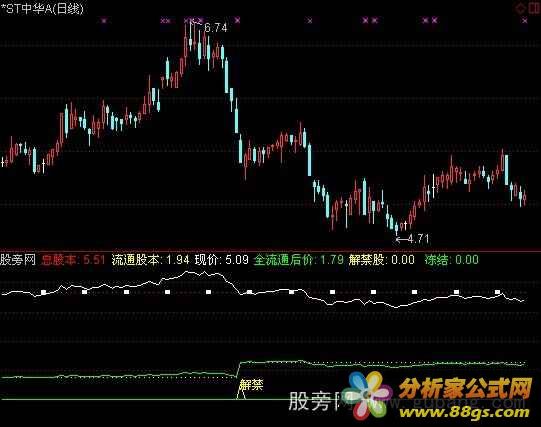Image resolution: width=541 pixels, height=427 pixels.
Task: Click the 股旁网 indicator name label
Action: coord(18,260)
